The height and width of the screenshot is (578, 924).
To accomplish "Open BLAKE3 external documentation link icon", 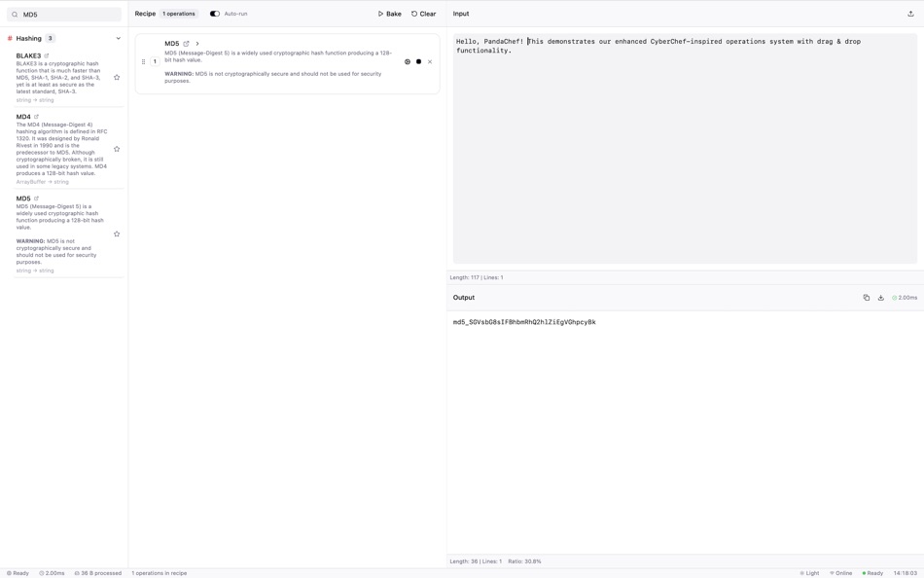I will 47,55.
